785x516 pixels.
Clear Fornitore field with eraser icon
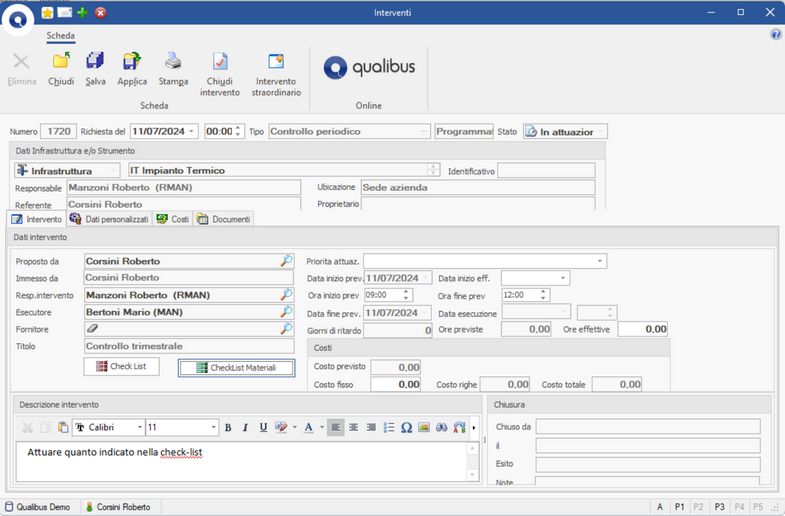coord(92,329)
